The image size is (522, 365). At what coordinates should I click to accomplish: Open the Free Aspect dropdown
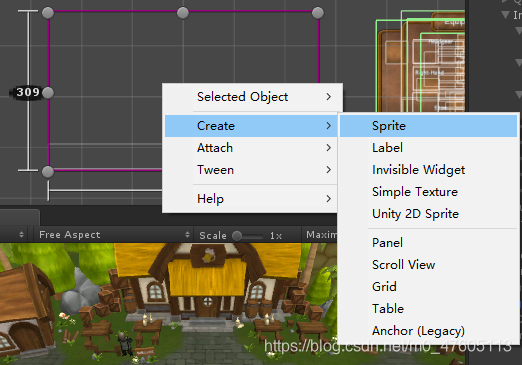click(x=114, y=235)
